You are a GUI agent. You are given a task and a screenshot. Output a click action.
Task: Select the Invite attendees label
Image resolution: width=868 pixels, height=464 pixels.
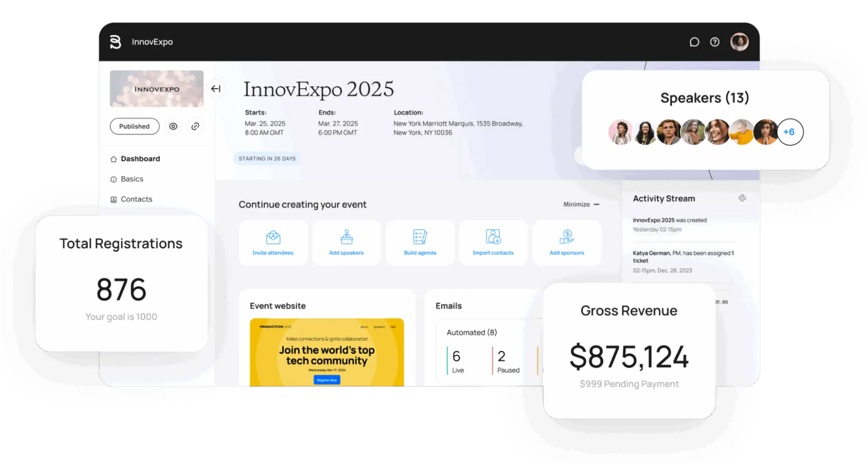coord(273,253)
